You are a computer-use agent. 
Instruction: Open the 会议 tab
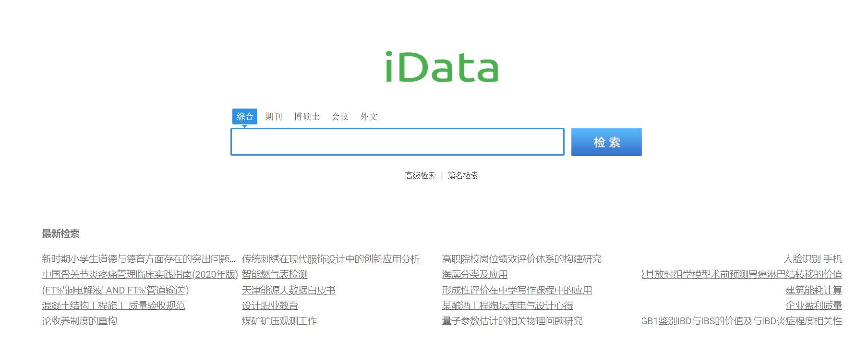coord(340,117)
